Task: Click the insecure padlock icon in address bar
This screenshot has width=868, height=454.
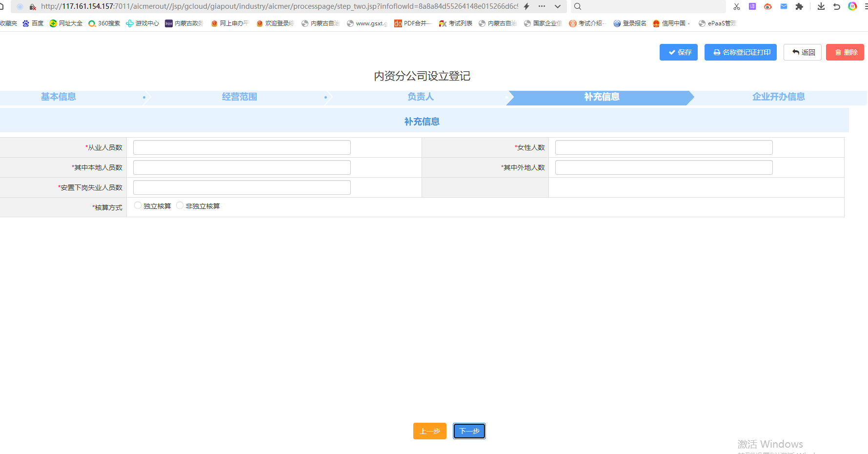Action: click(x=33, y=7)
